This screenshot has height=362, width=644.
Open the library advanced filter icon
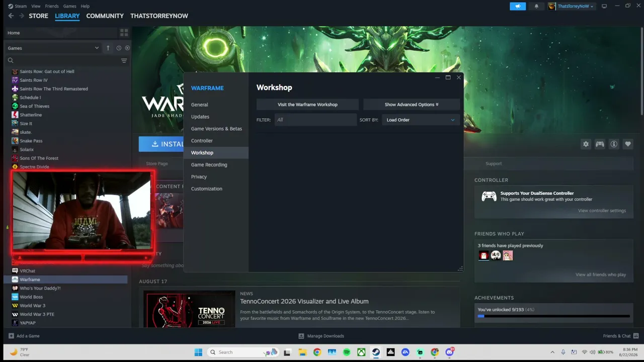(x=124, y=60)
